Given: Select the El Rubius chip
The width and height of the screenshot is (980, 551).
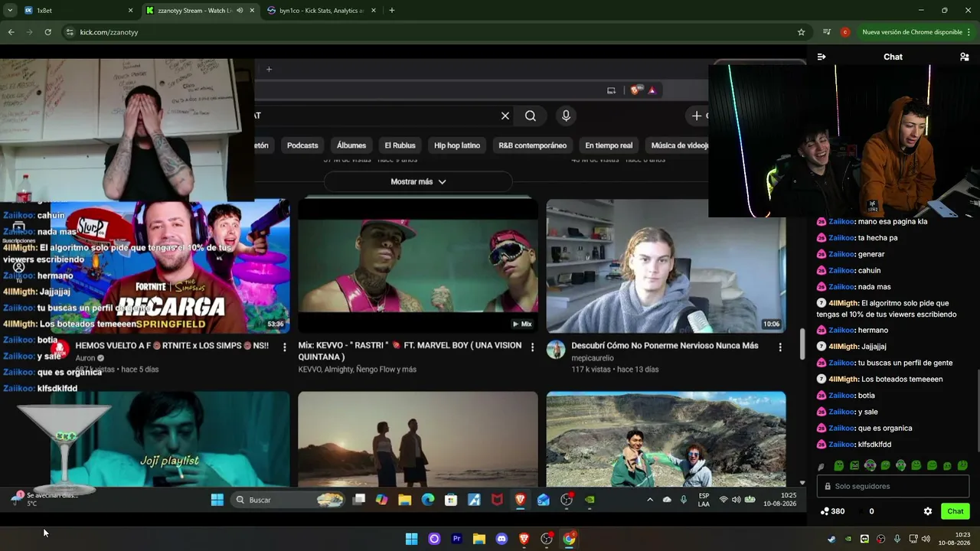Looking at the screenshot, I should (400, 145).
